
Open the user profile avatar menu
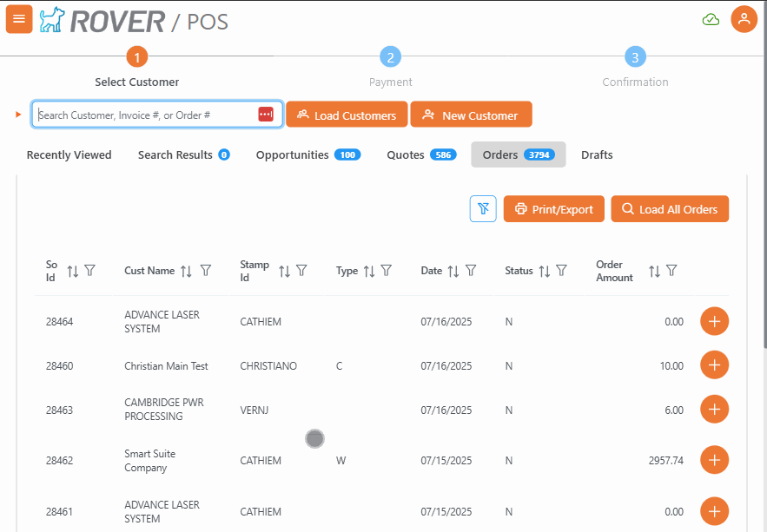pyautogui.click(x=744, y=19)
